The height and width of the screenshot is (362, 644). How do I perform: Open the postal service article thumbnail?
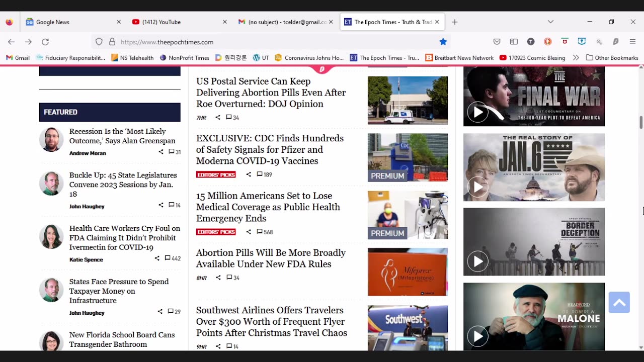click(x=408, y=100)
